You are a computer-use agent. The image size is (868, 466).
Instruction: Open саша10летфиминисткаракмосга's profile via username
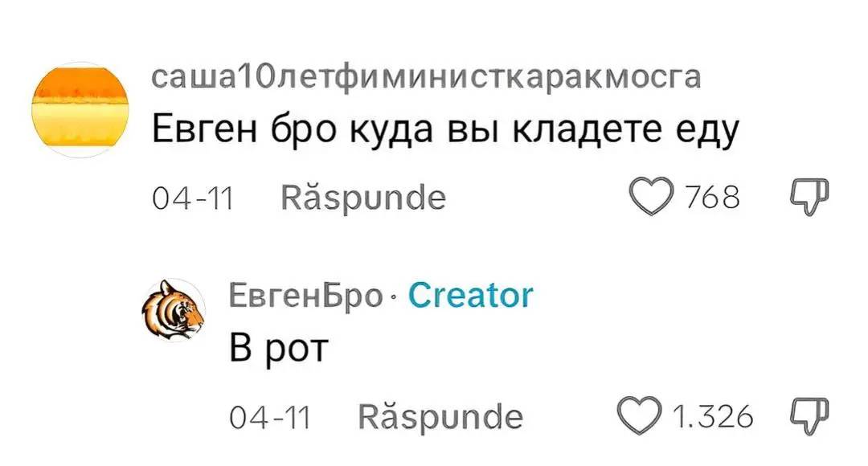pos(426,77)
